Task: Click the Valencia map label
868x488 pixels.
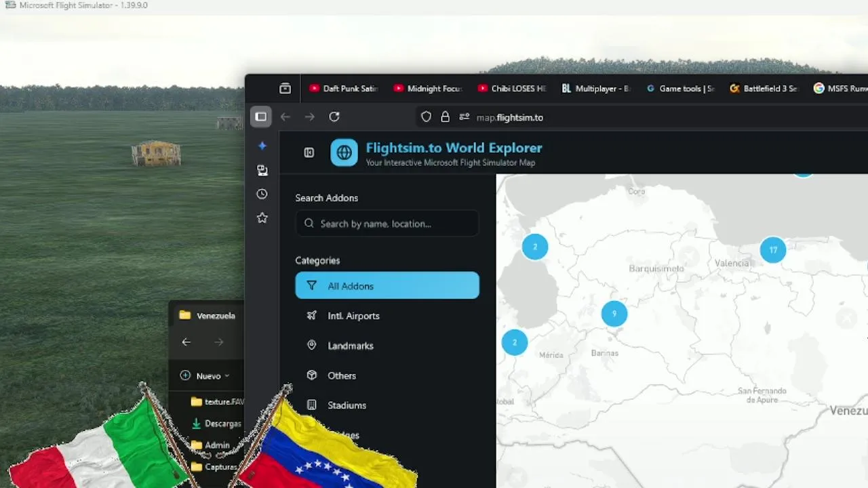Action: point(732,263)
